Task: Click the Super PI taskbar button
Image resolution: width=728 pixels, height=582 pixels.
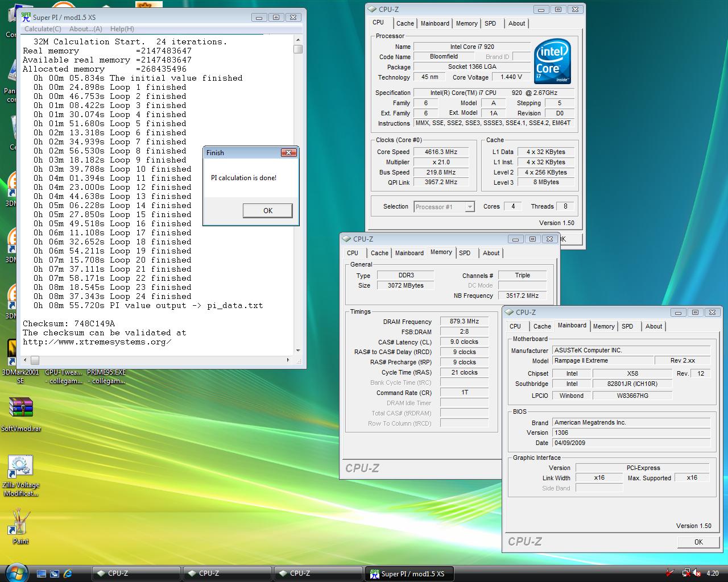Action: pyautogui.click(x=411, y=573)
